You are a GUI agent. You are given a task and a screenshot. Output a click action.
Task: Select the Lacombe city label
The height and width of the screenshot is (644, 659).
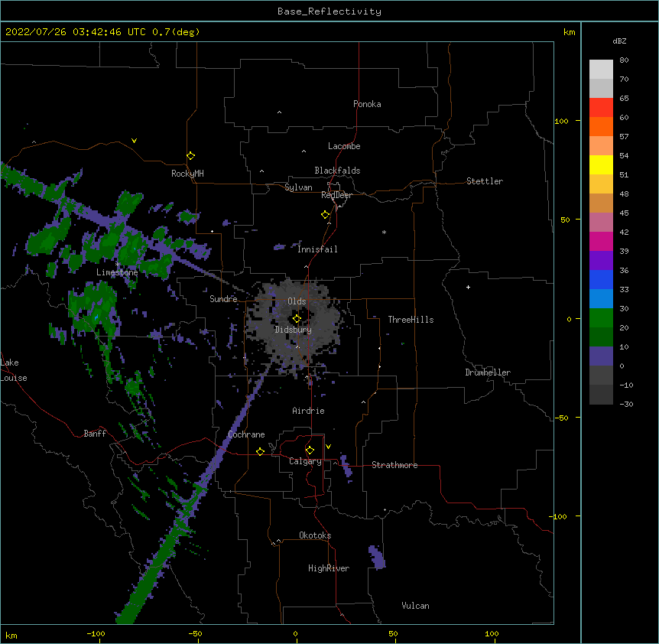pyautogui.click(x=344, y=146)
